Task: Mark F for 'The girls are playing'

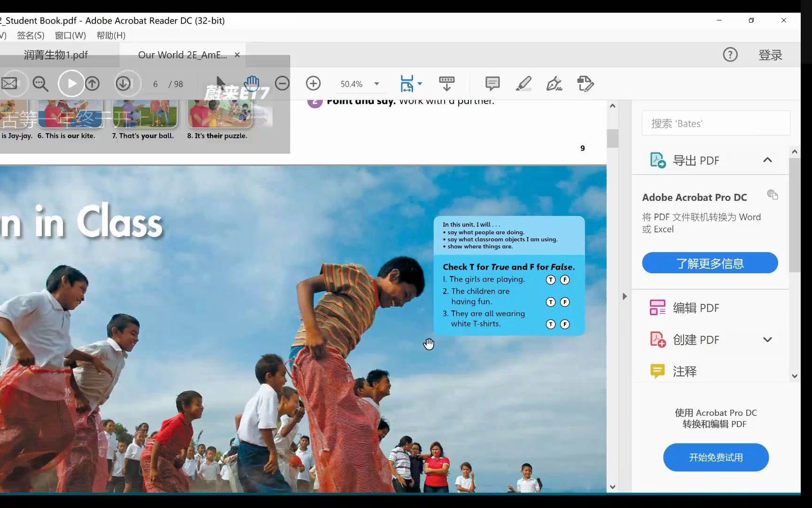Action: pos(565,280)
